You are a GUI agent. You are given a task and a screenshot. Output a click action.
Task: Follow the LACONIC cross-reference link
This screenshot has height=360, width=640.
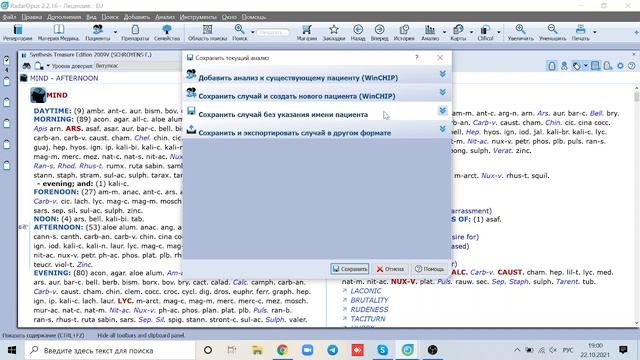[366, 291]
